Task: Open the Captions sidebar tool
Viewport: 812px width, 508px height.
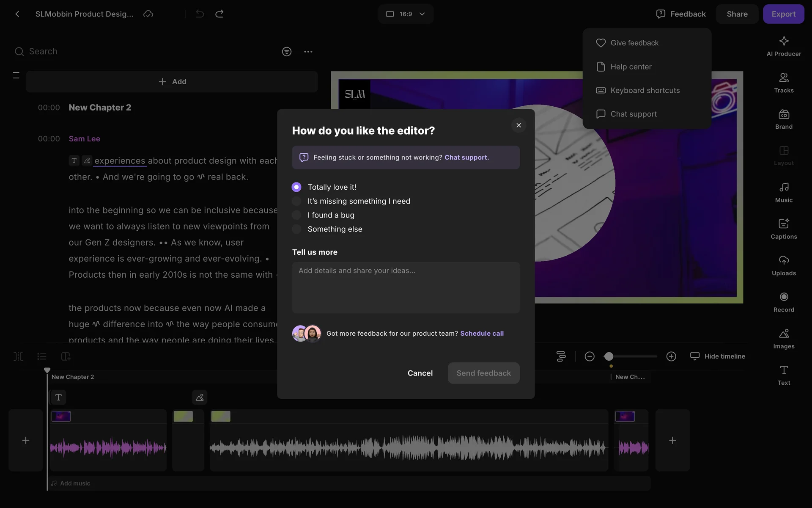Action: tap(784, 229)
